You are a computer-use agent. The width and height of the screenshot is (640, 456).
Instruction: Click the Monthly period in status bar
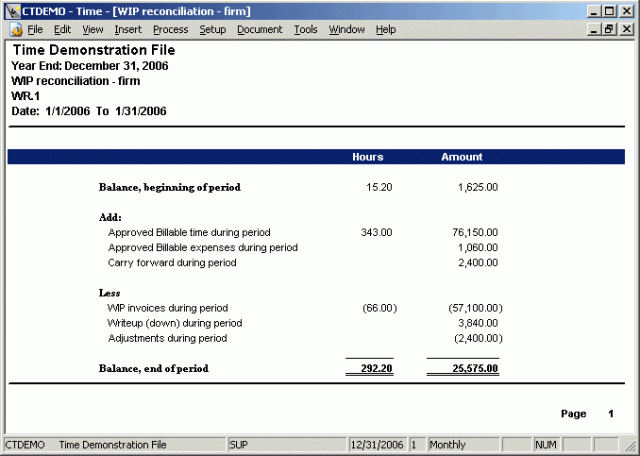point(447,444)
